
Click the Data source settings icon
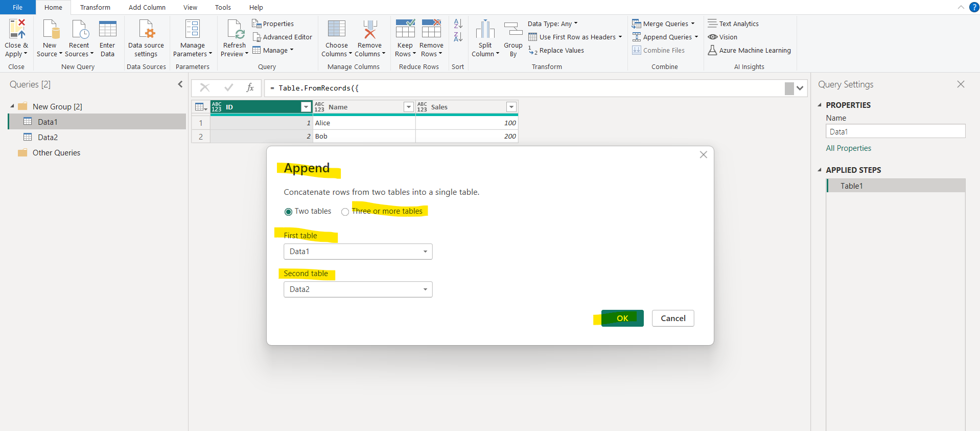[x=146, y=30]
